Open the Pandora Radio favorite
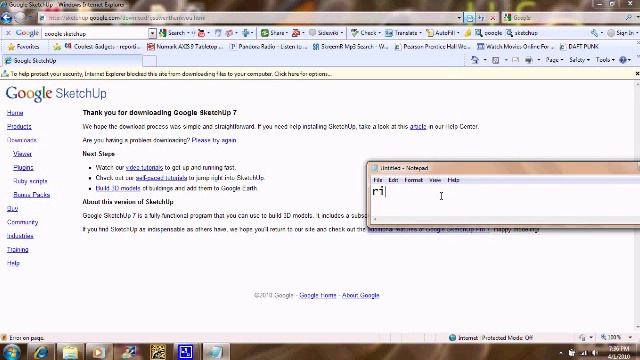640x360 pixels. [x=268, y=47]
